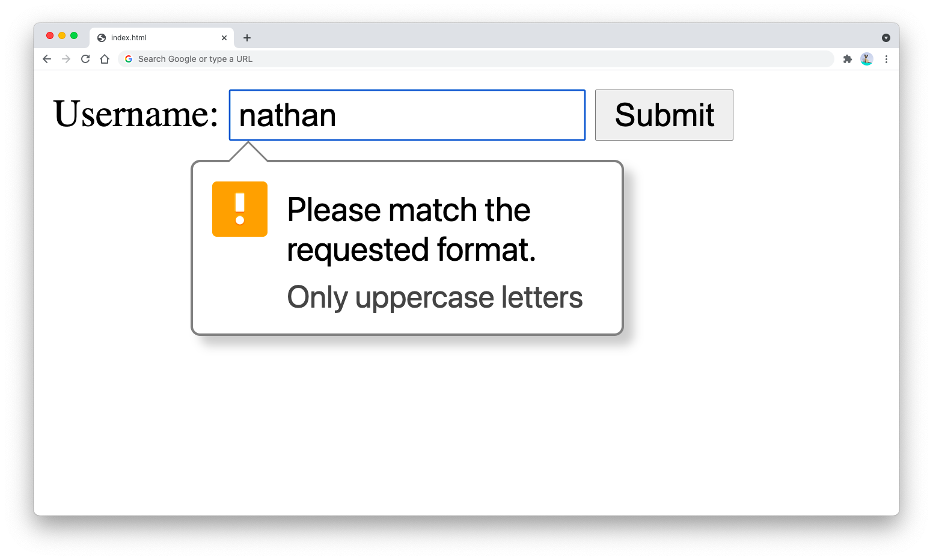Open the Chrome three-dot menu
Screen dimensions: 933x560
886,59
